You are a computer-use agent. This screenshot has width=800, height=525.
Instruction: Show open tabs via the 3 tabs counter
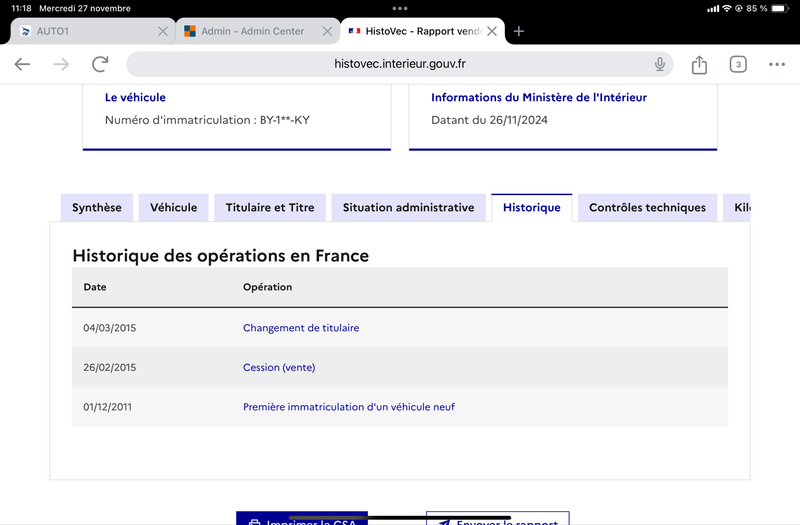pyautogui.click(x=738, y=64)
